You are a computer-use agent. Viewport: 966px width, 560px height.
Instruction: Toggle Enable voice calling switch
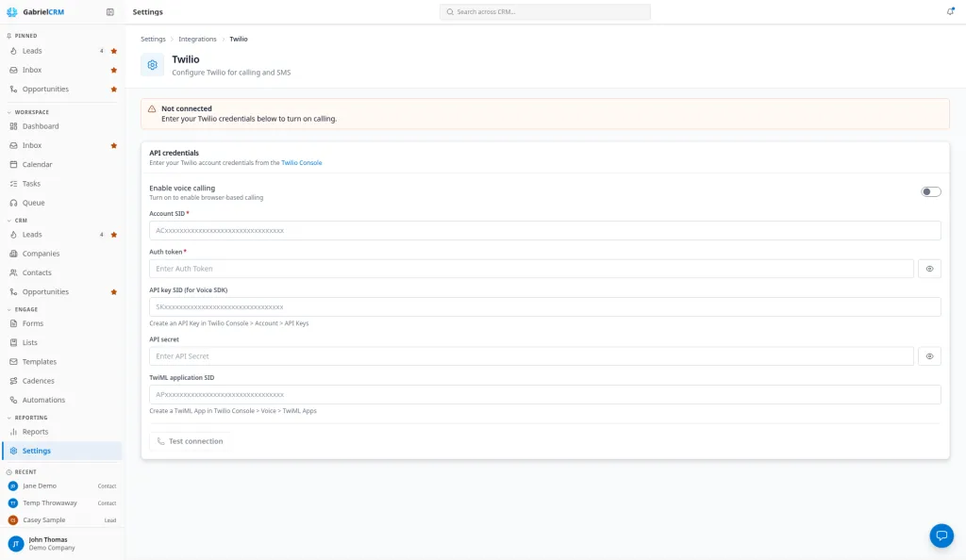pyautogui.click(x=931, y=192)
